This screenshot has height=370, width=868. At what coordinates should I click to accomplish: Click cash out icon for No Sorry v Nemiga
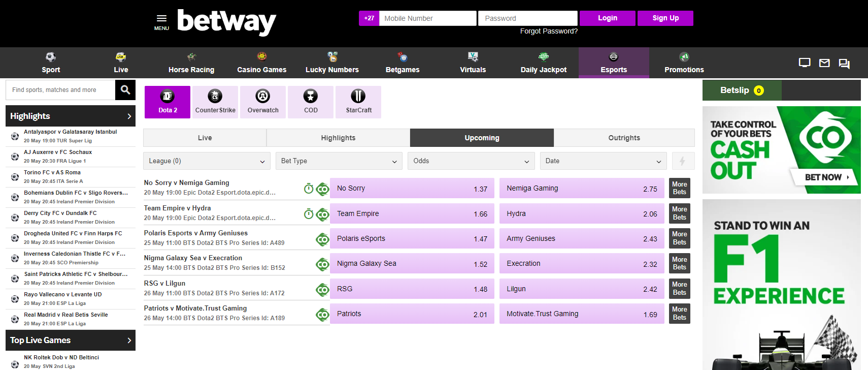click(323, 189)
